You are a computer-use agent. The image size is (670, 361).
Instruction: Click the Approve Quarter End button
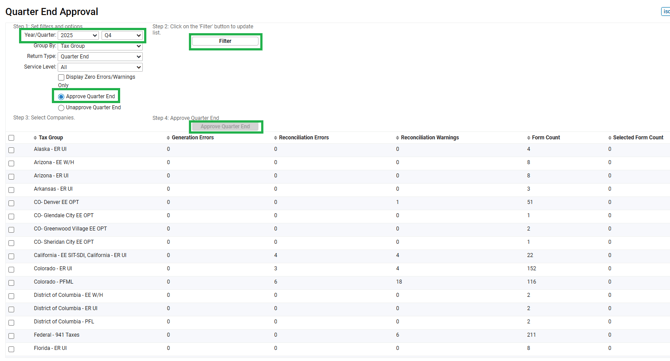tap(225, 126)
